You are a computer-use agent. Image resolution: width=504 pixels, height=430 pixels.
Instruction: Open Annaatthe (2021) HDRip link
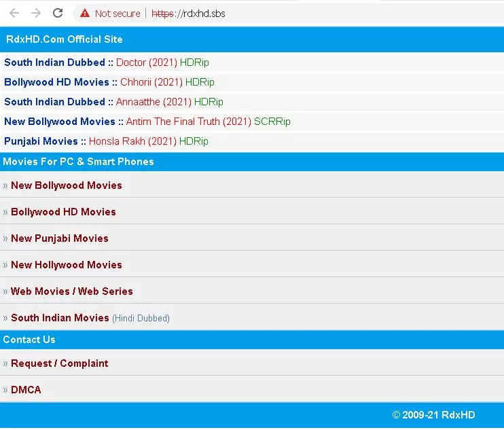pyautogui.click(x=169, y=102)
